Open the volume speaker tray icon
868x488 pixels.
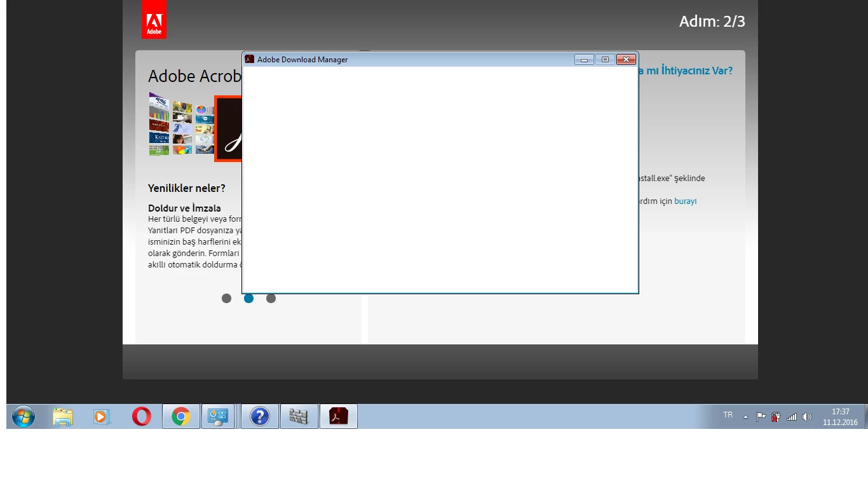pyautogui.click(x=807, y=417)
